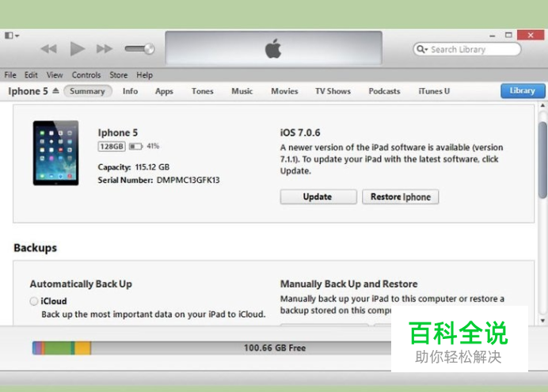Open the Help menu
Image resolution: width=548 pixels, height=392 pixels.
click(144, 75)
